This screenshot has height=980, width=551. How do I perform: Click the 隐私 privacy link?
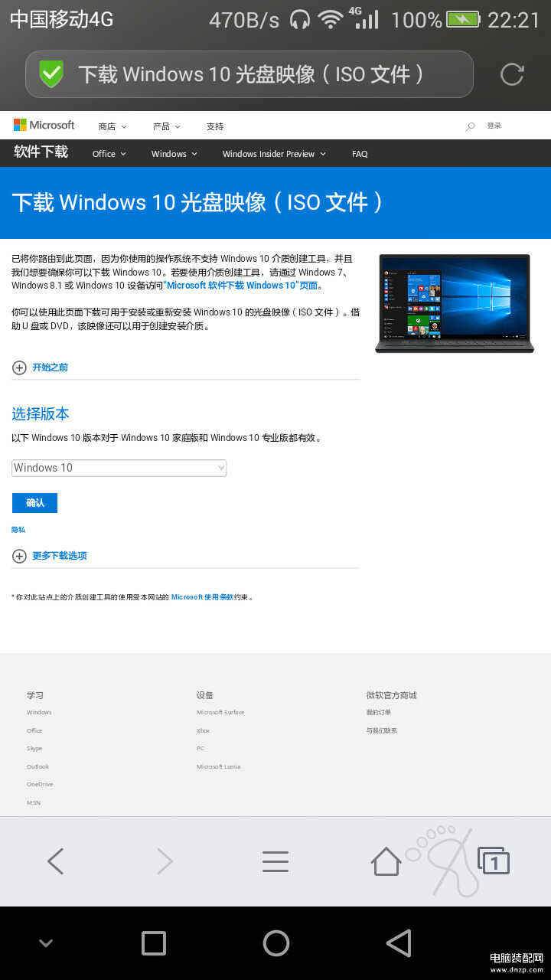point(18,530)
